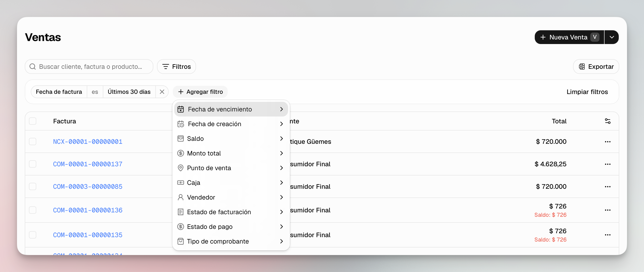Click the receipt icon for Estado de facturación
644x272 pixels.
[180, 212]
